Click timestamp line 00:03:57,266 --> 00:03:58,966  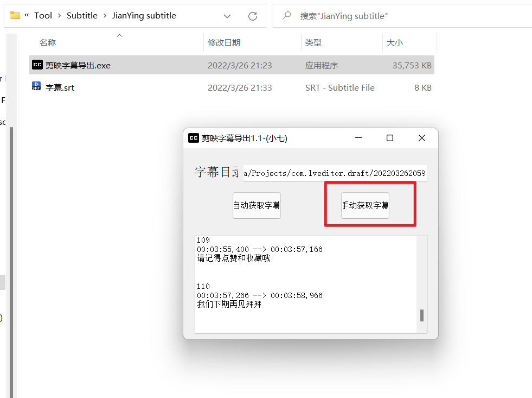point(260,295)
